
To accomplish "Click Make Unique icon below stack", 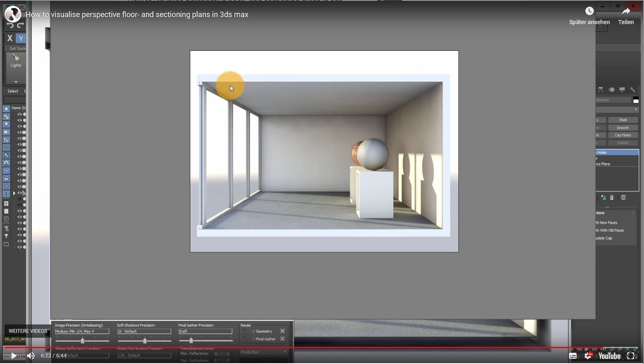I will point(603,197).
